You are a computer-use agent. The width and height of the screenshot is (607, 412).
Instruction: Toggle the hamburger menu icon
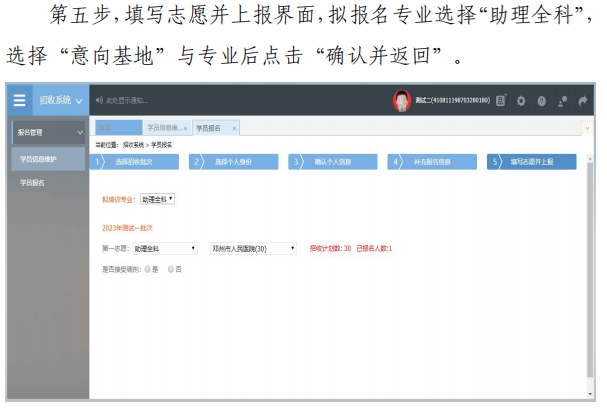(x=19, y=100)
